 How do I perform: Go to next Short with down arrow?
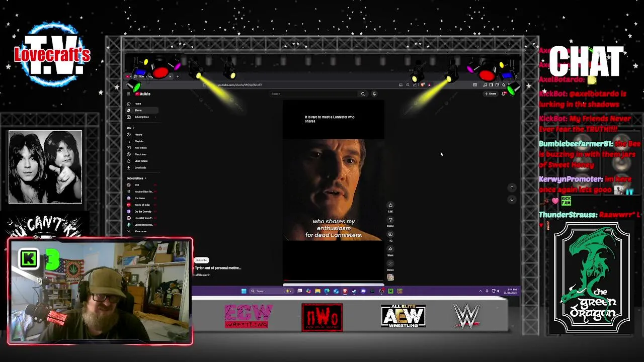coord(512,200)
